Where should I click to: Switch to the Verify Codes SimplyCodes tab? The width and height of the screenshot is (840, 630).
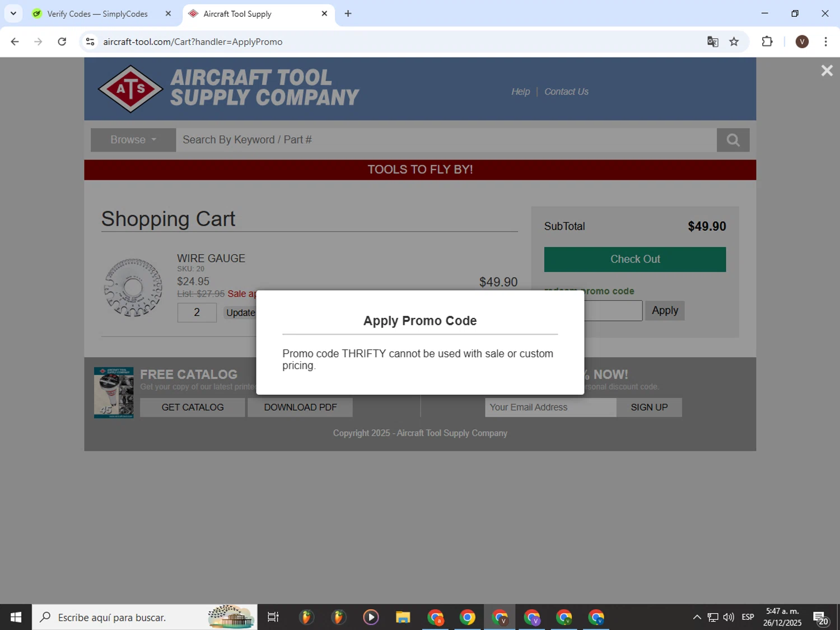click(97, 14)
